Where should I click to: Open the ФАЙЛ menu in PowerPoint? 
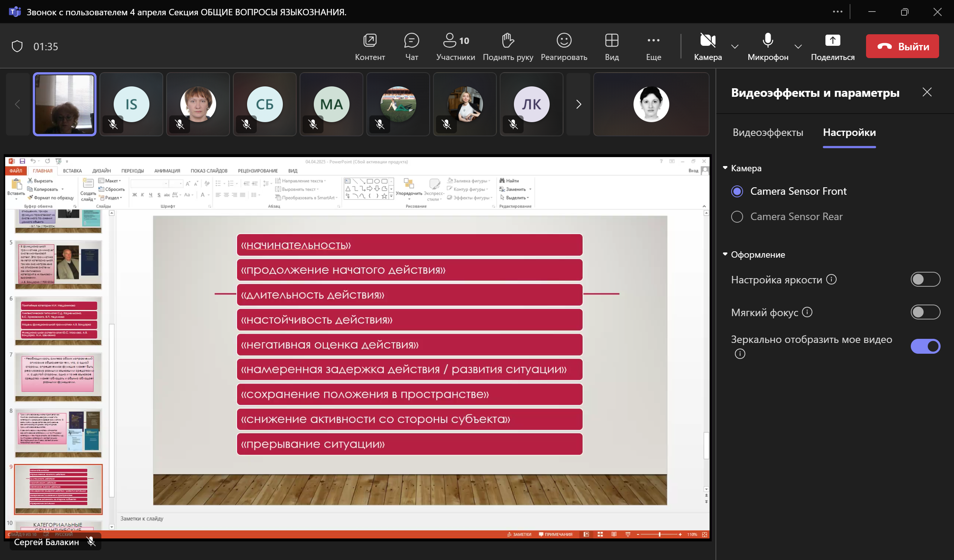(16, 171)
